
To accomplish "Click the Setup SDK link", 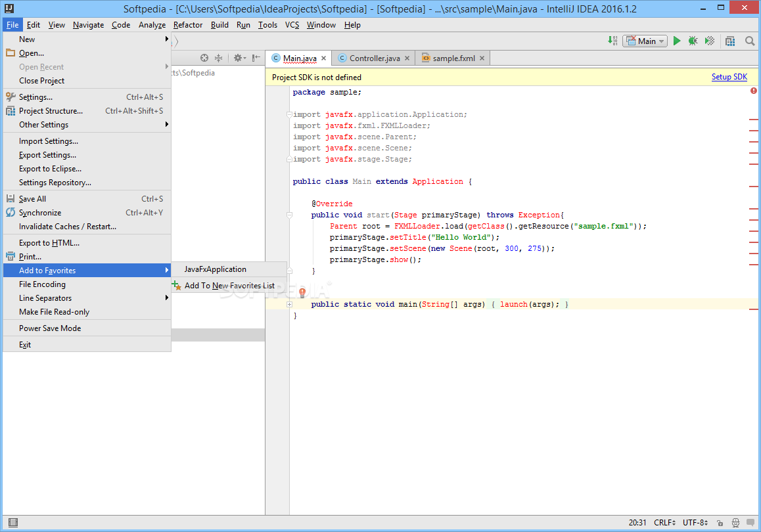I will coord(729,77).
